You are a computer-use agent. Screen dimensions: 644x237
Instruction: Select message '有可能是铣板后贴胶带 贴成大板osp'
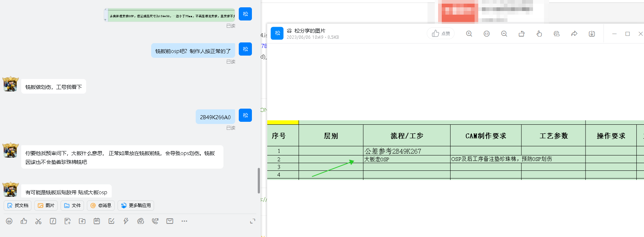click(x=66, y=191)
